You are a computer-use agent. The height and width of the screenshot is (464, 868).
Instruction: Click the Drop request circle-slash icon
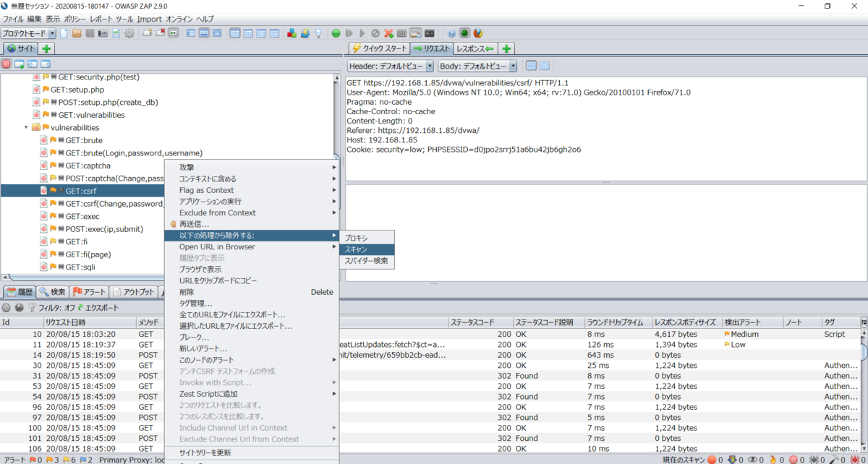click(375, 33)
